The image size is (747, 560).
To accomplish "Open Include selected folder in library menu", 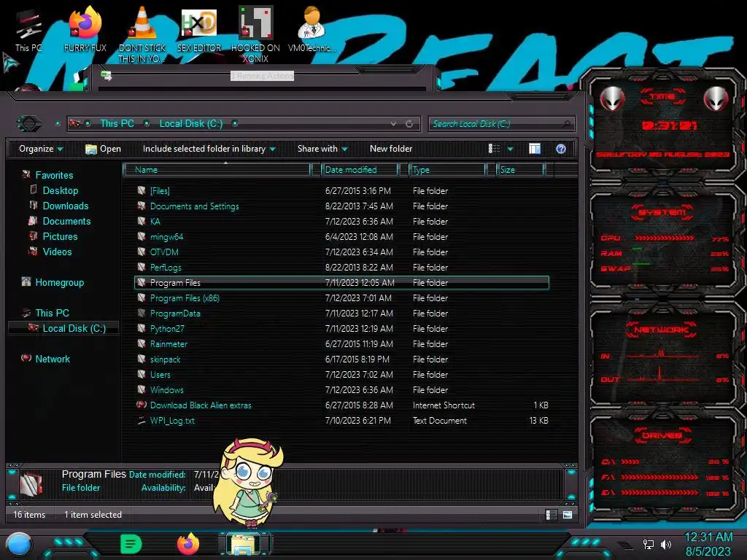I will pyautogui.click(x=209, y=149).
